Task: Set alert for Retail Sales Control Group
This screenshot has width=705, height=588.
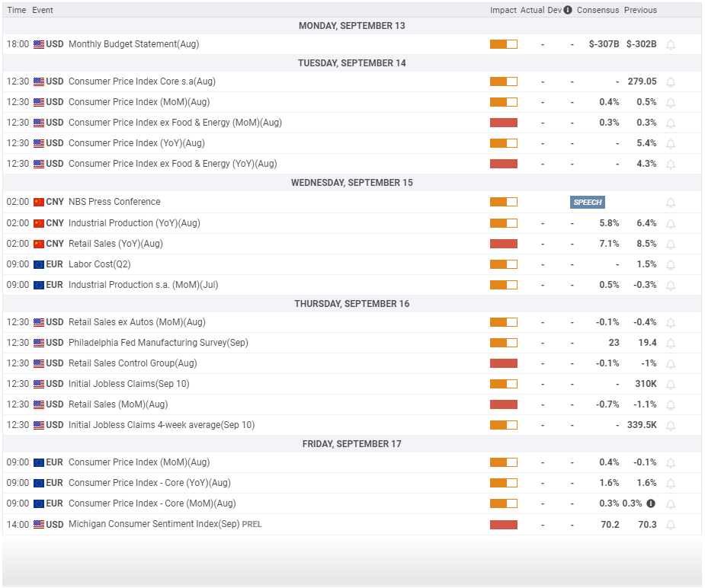Action: point(671,364)
